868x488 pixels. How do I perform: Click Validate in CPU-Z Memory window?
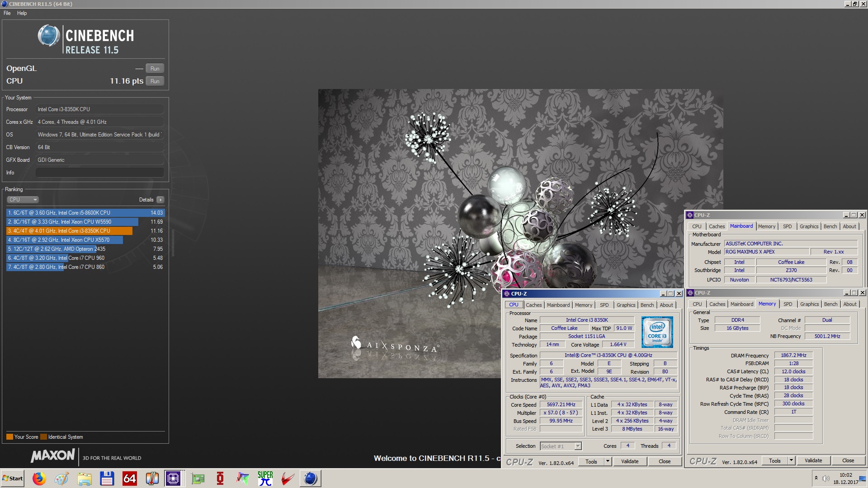click(813, 461)
